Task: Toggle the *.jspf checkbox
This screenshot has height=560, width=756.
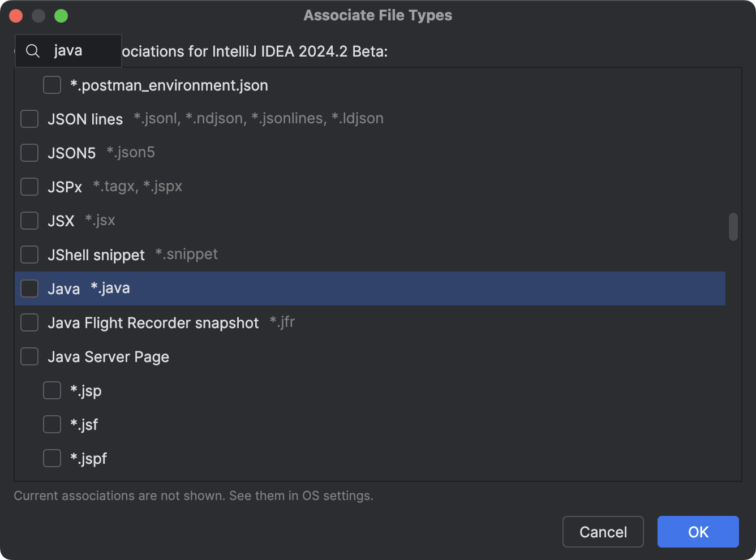Action: (x=51, y=458)
